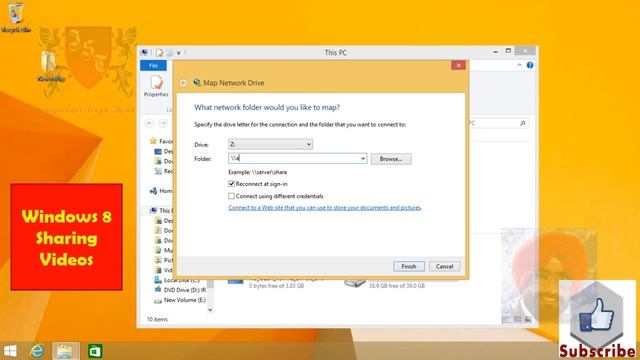This screenshot has height=360, width=640.
Task: Uncheck Reconnect at sign-in
Action: [231, 184]
